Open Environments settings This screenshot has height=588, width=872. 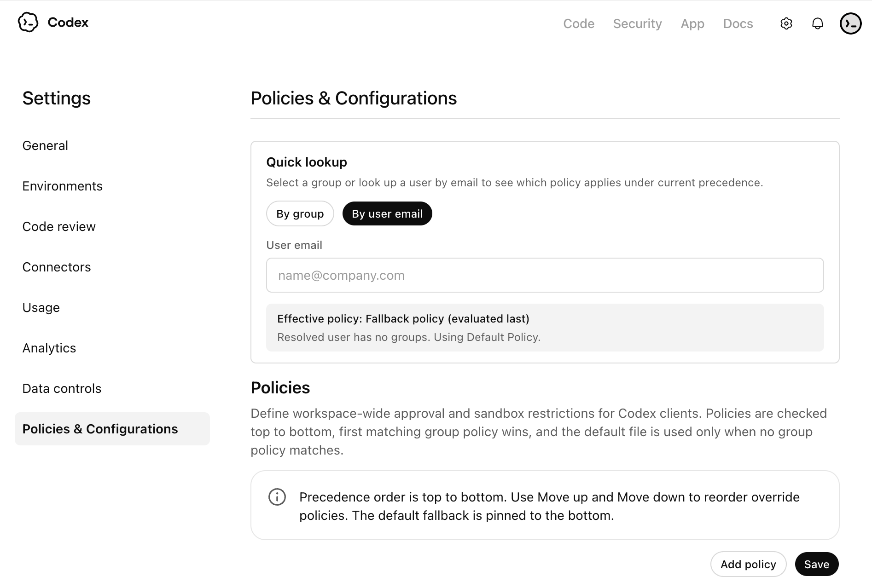click(63, 186)
